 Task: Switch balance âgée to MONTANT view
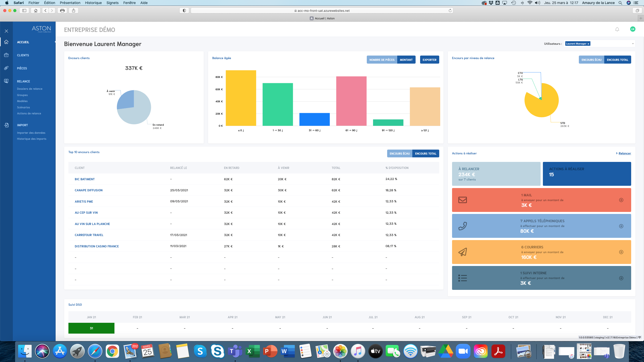tap(406, 60)
